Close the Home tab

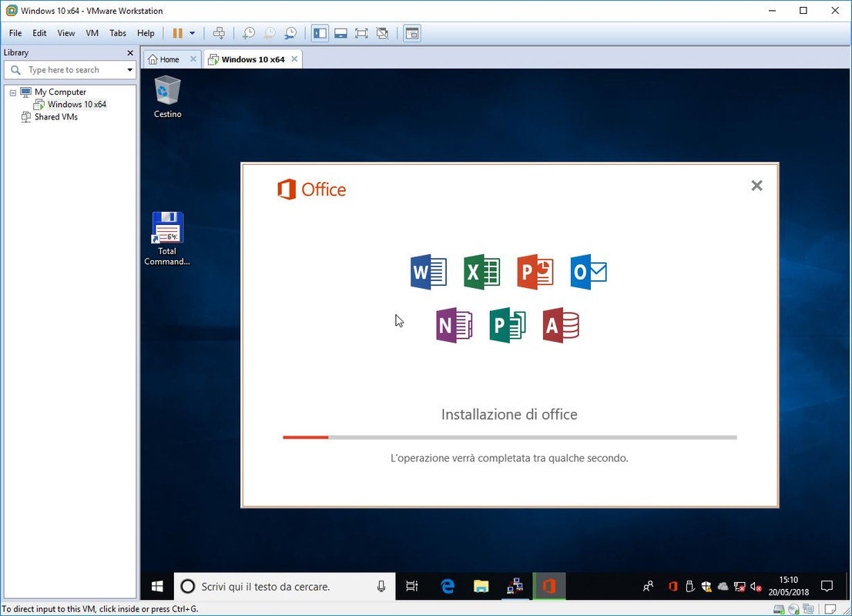(193, 59)
